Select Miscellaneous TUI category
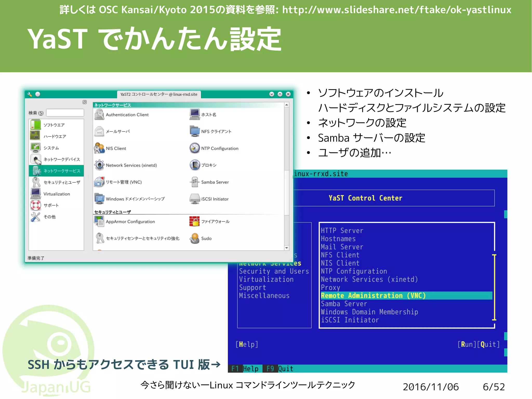The width and height of the screenshot is (532, 399). click(264, 296)
